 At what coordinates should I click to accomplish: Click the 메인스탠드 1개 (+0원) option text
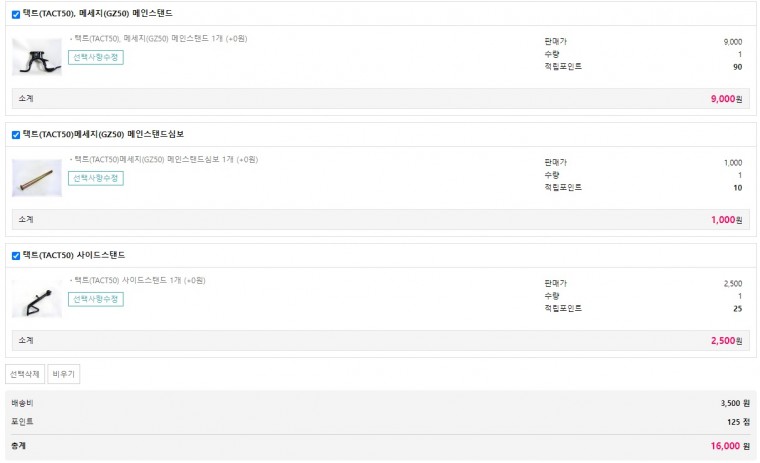[x=160, y=38]
